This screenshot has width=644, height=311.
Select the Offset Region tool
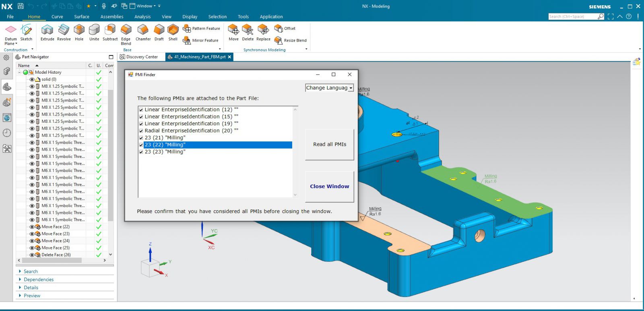pos(285,29)
